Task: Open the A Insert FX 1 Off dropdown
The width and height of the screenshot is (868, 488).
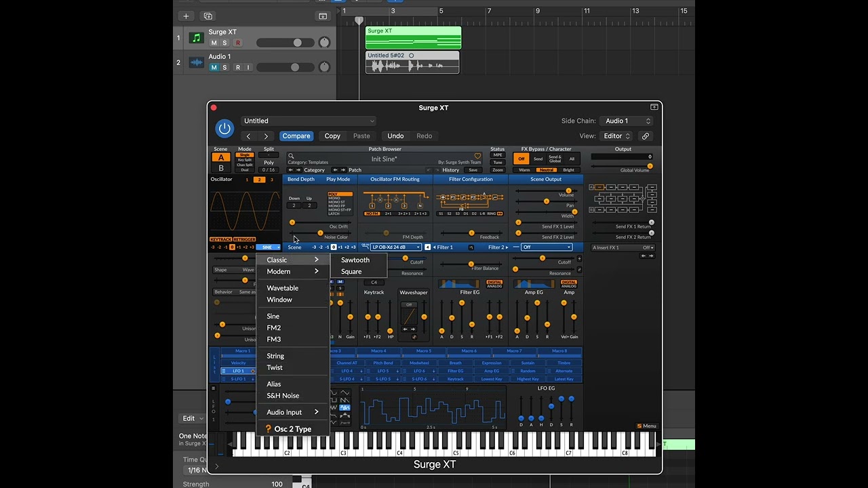Action: (623, 247)
